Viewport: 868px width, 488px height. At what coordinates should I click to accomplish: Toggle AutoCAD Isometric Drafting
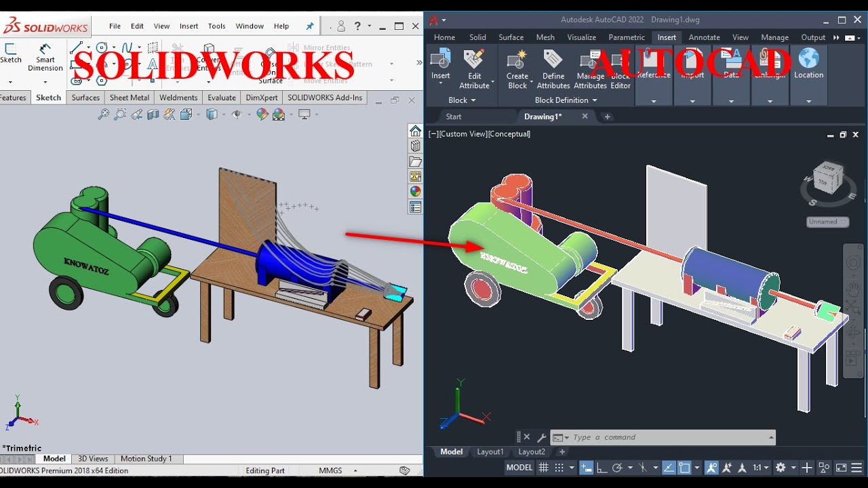(x=642, y=468)
